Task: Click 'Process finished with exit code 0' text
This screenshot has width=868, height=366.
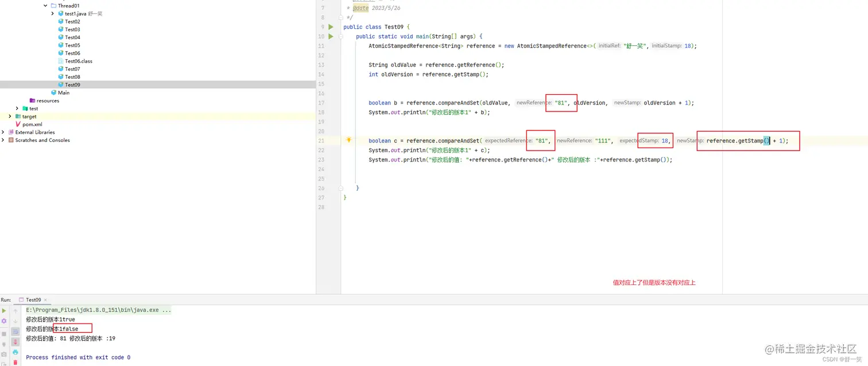Action: pyautogui.click(x=78, y=357)
